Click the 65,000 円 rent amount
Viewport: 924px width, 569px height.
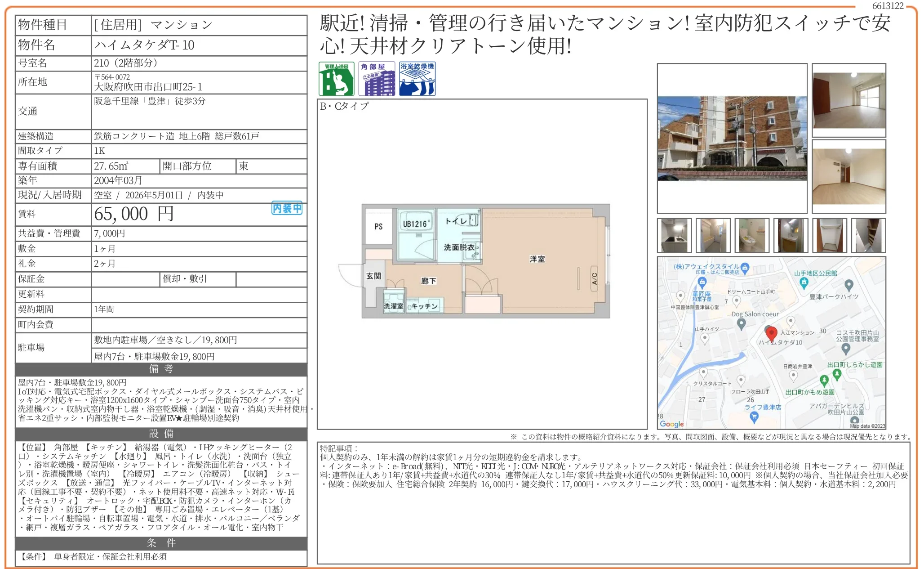click(133, 214)
